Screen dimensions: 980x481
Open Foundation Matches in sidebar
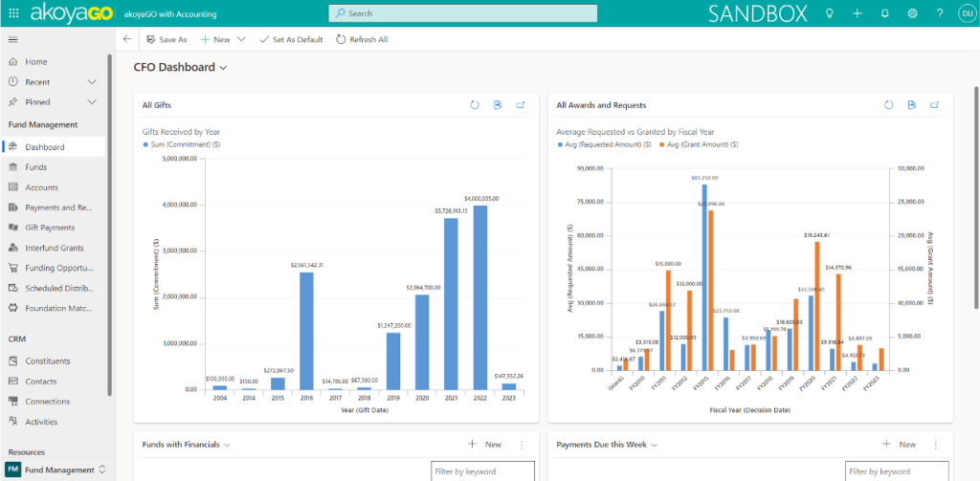click(57, 308)
